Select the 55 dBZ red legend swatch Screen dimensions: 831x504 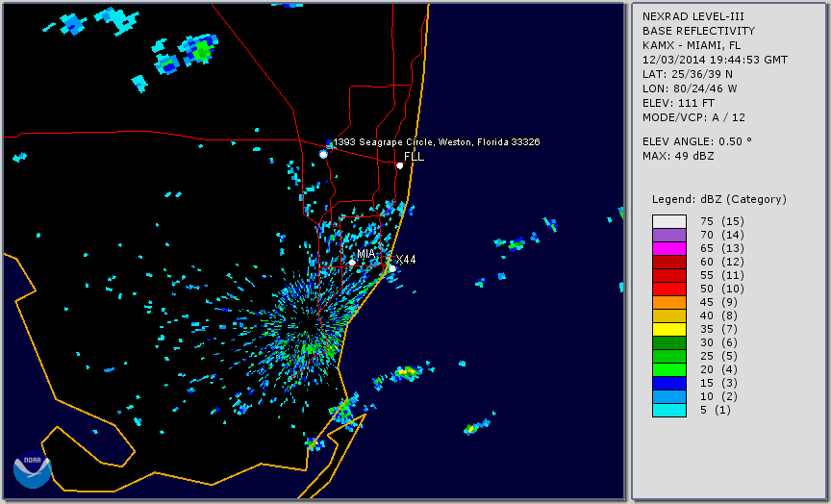669,276
